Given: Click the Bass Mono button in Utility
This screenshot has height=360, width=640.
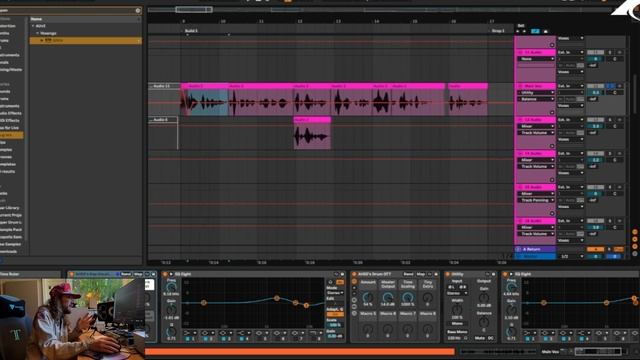Looking at the screenshot, I should click(x=457, y=332).
